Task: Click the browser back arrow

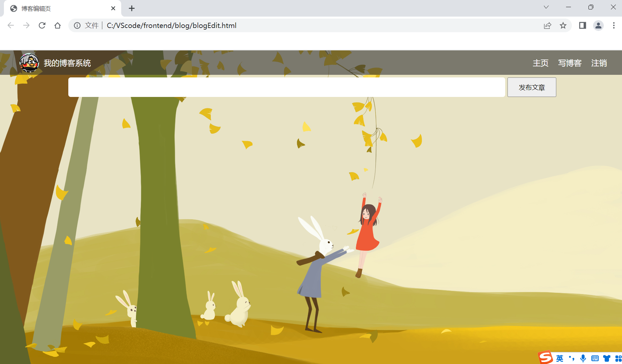Action: (x=11, y=25)
